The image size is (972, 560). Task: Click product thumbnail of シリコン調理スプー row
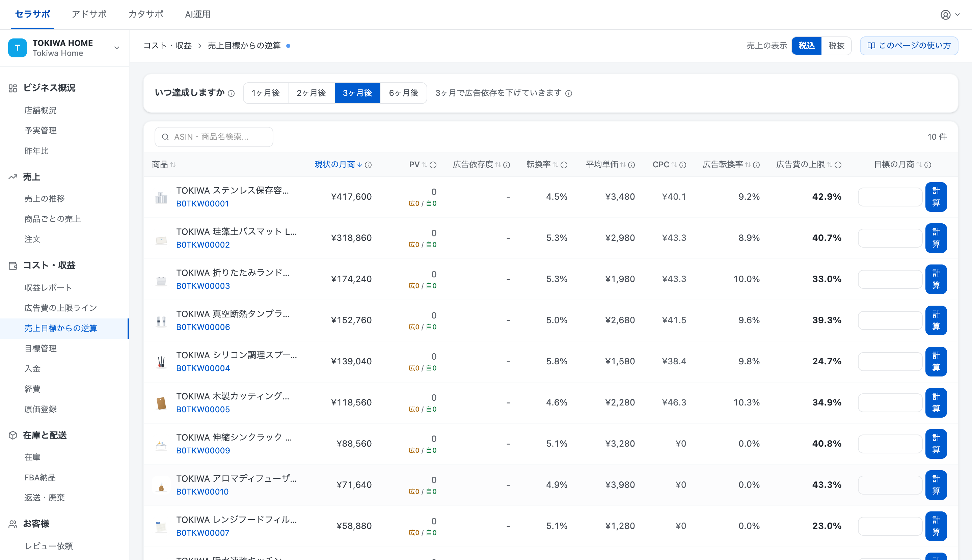click(161, 362)
